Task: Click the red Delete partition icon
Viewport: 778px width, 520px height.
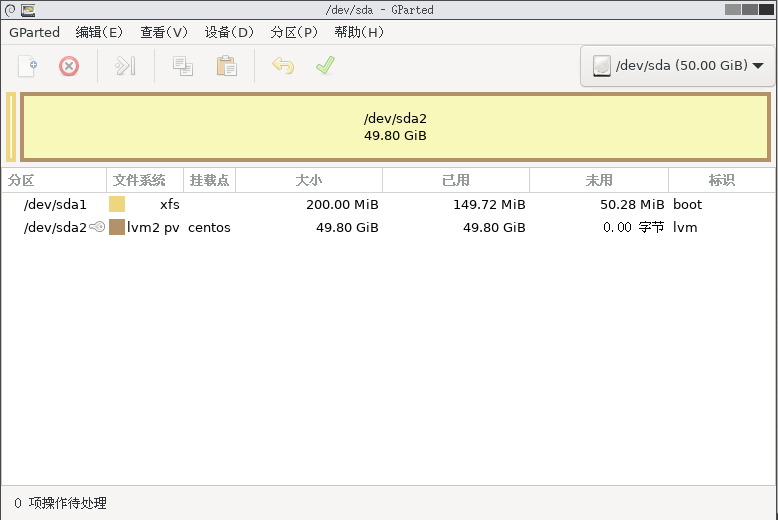Action: click(x=68, y=66)
